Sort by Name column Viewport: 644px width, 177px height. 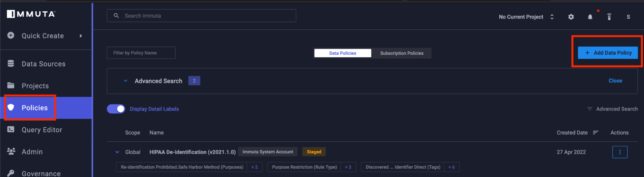[x=157, y=133]
